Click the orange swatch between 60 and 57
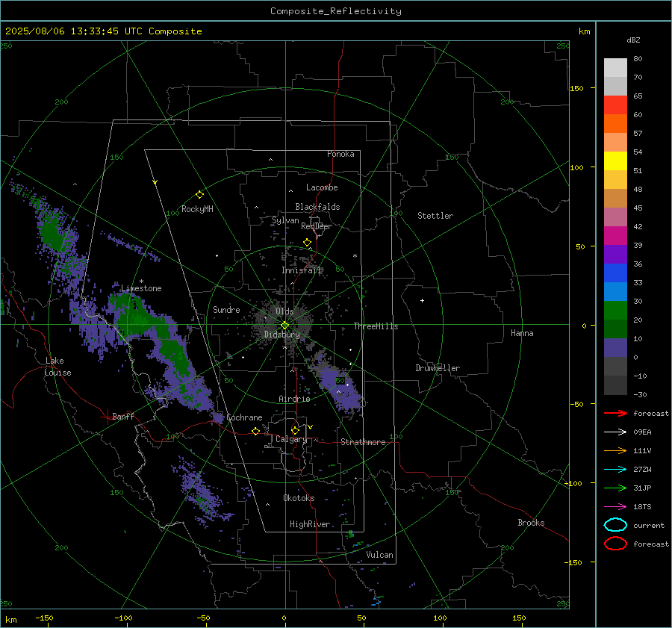Image resolution: width=672 pixels, height=628 pixels. pyautogui.click(x=615, y=123)
